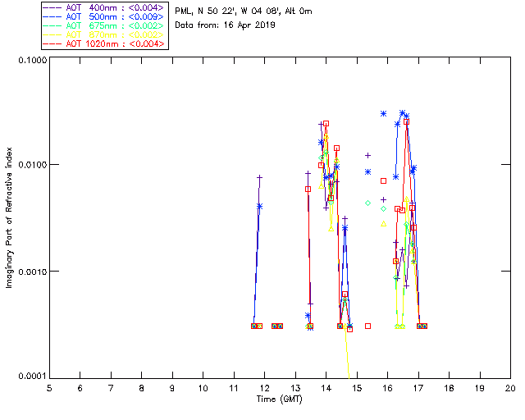The image size is (525, 420).
Task: Click the highest red square marker near hour 14
Action: pyautogui.click(x=326, y=123)
